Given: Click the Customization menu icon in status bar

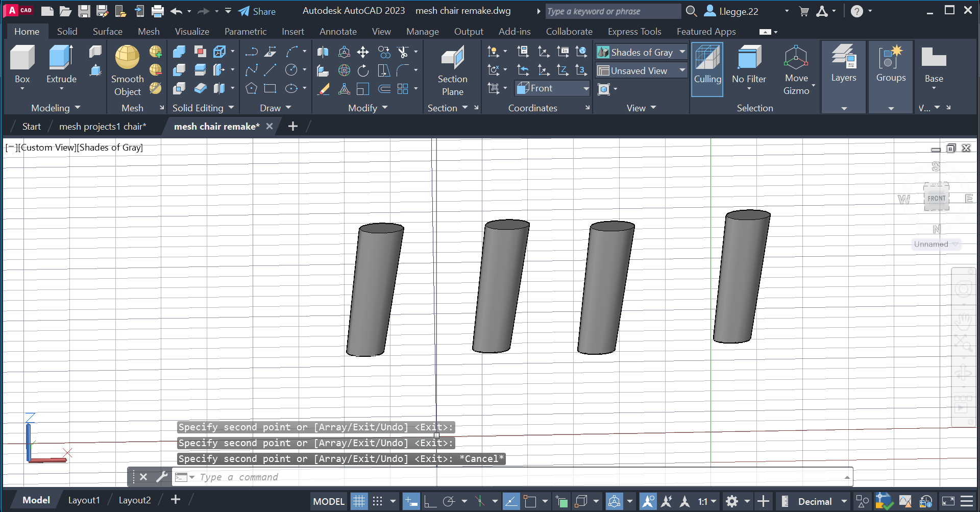Looking at the screenshot, I should pyautogui.click(x=967, y=501).
